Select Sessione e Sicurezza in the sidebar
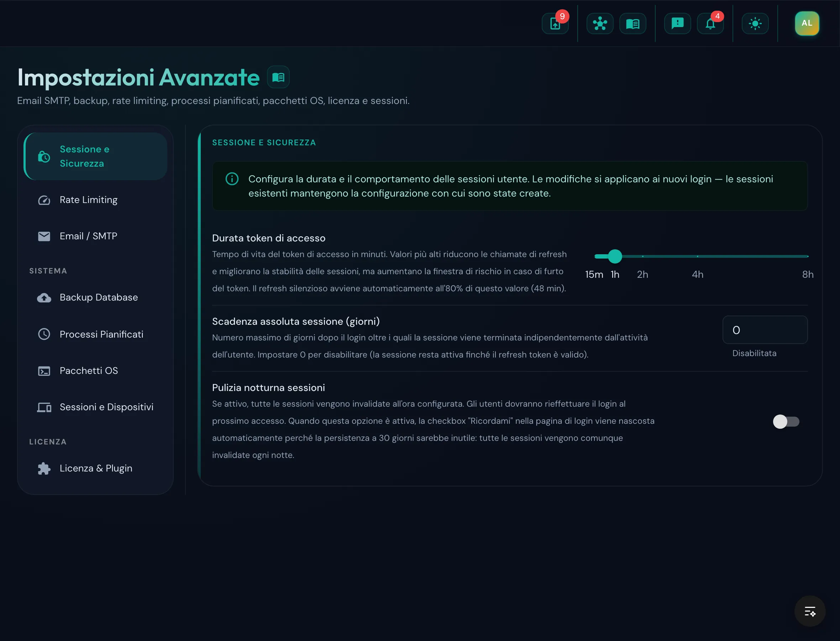Image resolution: width=840 pixels, height=641 pixels. [95, 156]
